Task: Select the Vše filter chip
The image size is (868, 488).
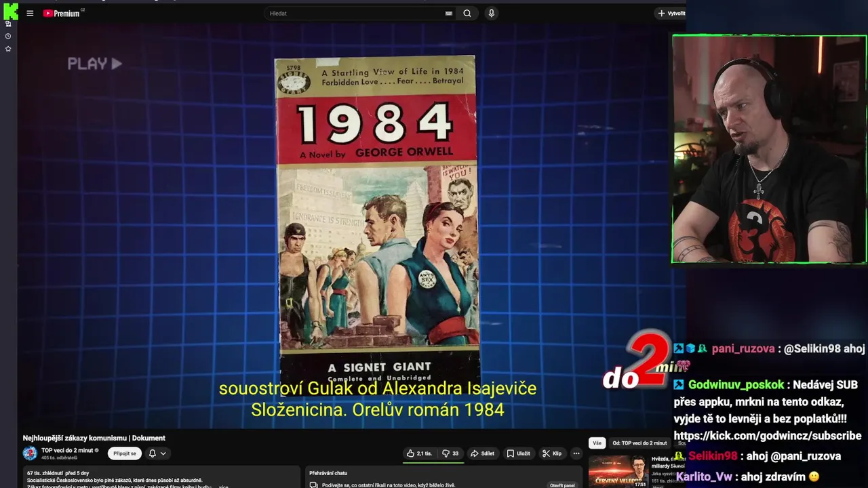Action: (597, 443)
